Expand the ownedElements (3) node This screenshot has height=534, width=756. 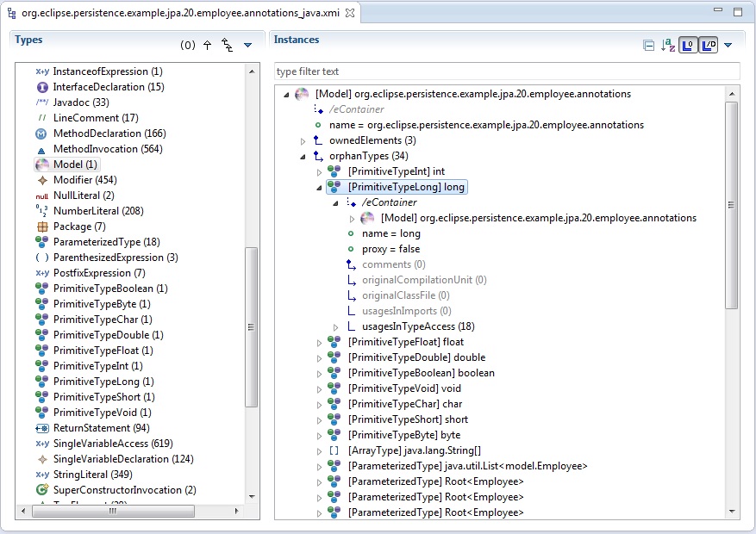(303, 141)
